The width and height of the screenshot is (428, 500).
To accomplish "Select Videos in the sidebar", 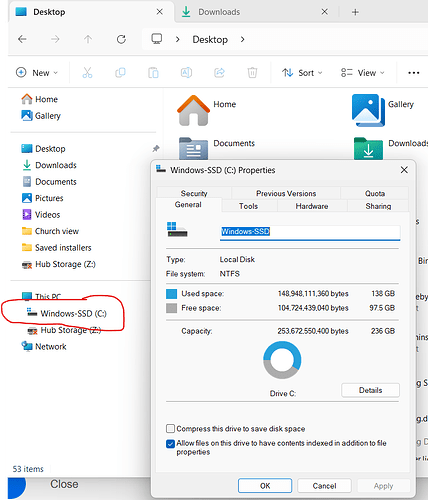I will pos(41,215).
